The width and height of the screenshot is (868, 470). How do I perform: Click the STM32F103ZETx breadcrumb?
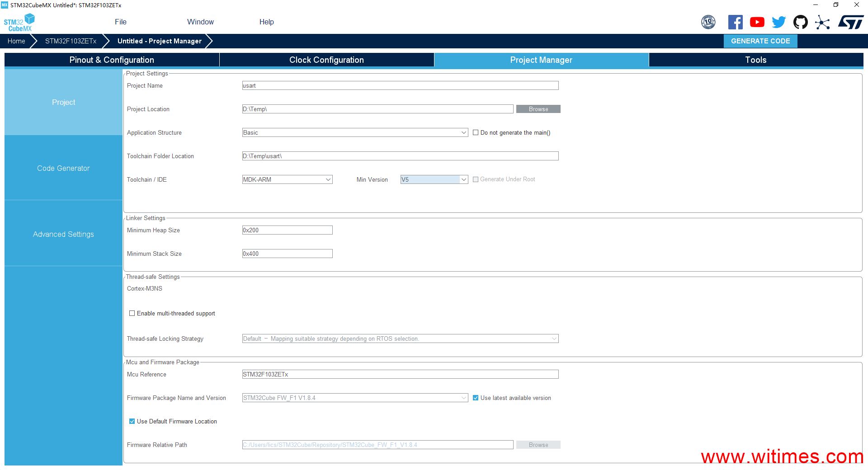[x=71, y=41]
